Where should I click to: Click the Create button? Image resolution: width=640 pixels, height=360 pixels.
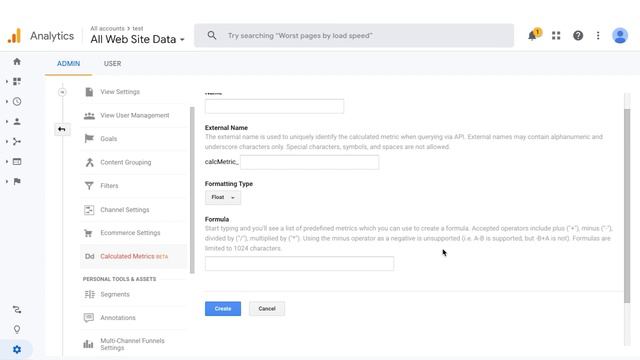pyautogui.click(x=223, y=309)
